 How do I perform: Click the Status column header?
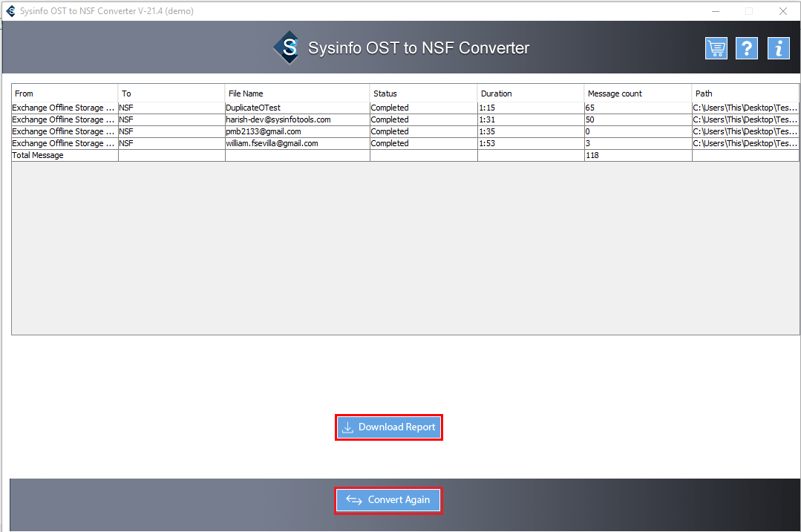click(x=423, y=93)
